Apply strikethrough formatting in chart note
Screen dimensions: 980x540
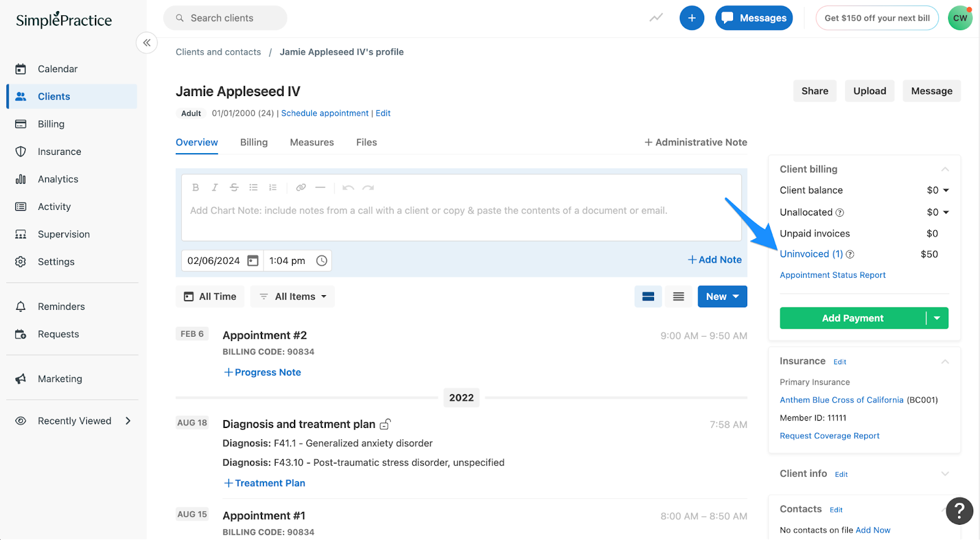click(x=234, y=187)
